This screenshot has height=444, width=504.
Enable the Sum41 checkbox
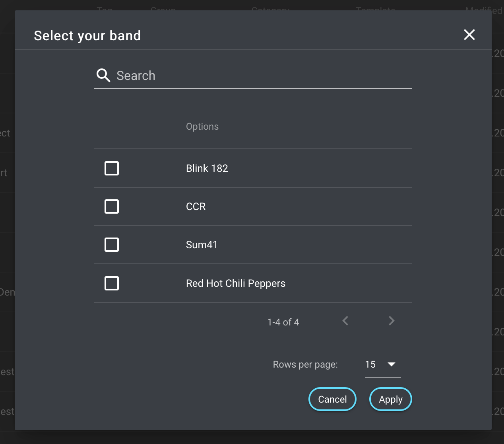coord(112,245)
